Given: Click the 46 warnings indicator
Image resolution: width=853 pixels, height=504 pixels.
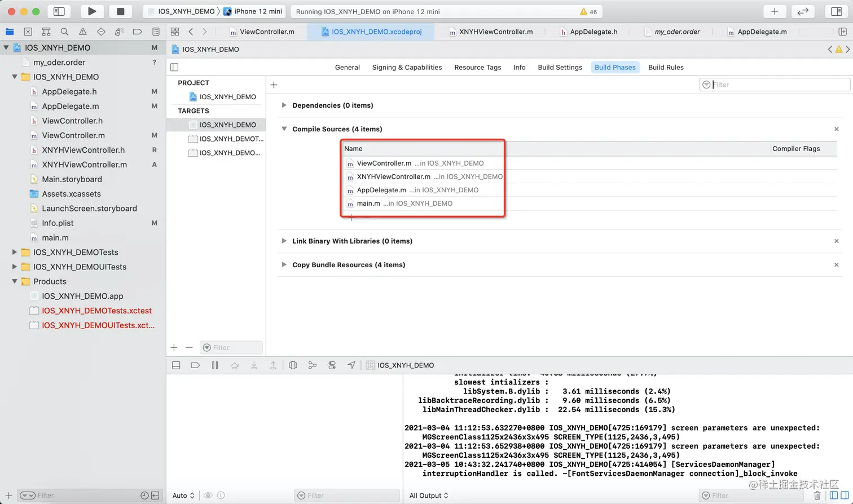Looking at the screenshot, I should (588, 11).
